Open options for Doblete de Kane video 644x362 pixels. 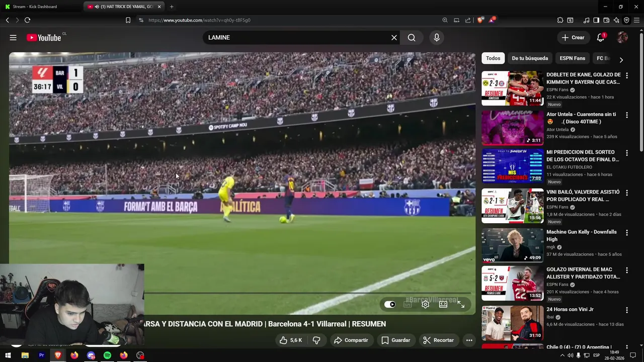pos(627,75)
